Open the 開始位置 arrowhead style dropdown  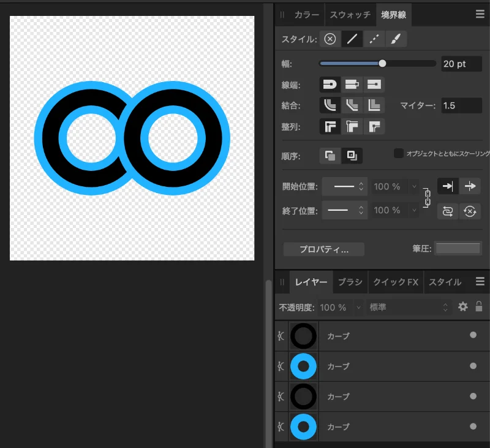[345, 187]
